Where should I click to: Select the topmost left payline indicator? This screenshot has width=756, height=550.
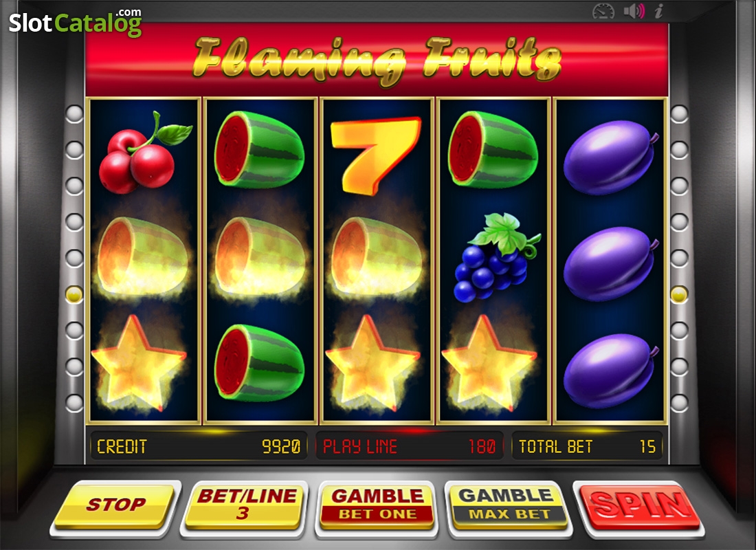click(x=74, y=114)
